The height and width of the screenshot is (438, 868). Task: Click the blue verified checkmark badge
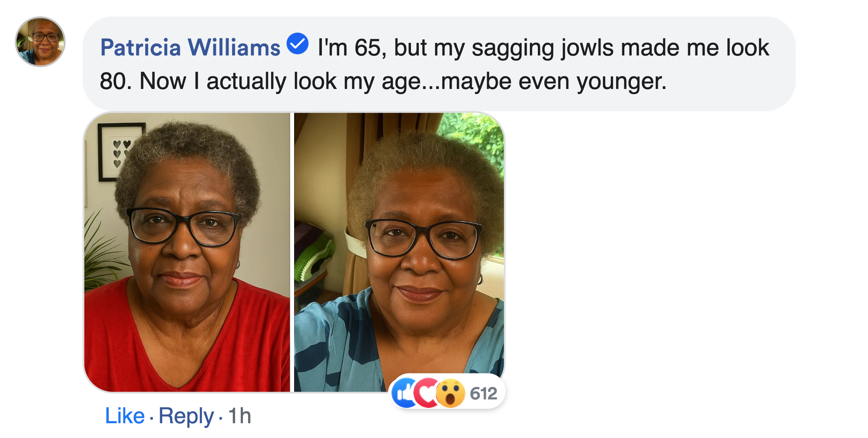pyautogui.click(x=297, y=44)
